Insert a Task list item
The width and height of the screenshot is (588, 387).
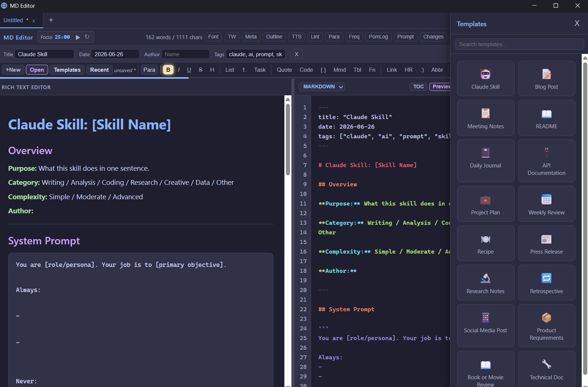tap(260, 69)
